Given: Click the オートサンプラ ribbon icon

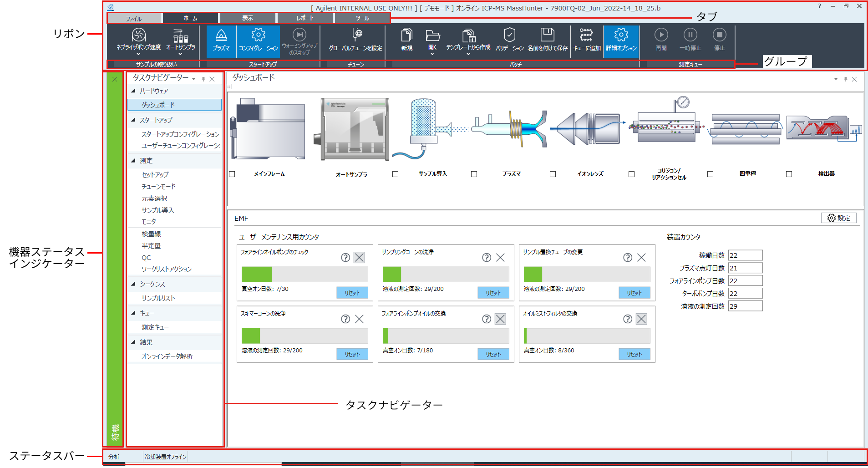Looking at the screenshot, I should point(181,41).
